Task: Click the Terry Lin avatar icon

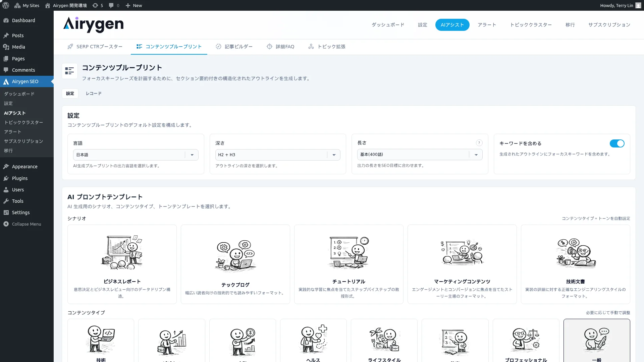Action: tap(638, 5)
